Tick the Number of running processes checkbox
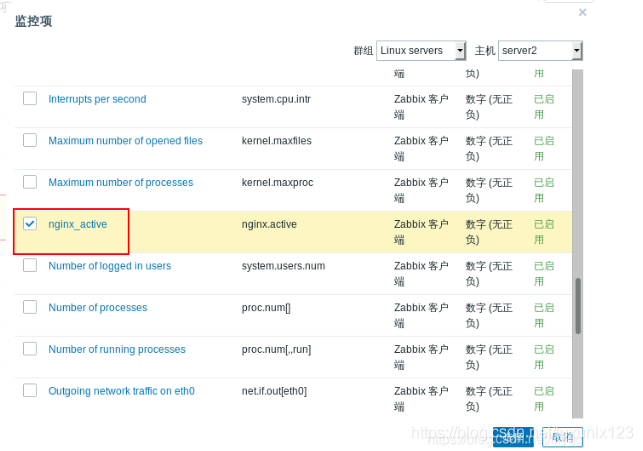The image size is (643, 451). click(x=30, y=349)
